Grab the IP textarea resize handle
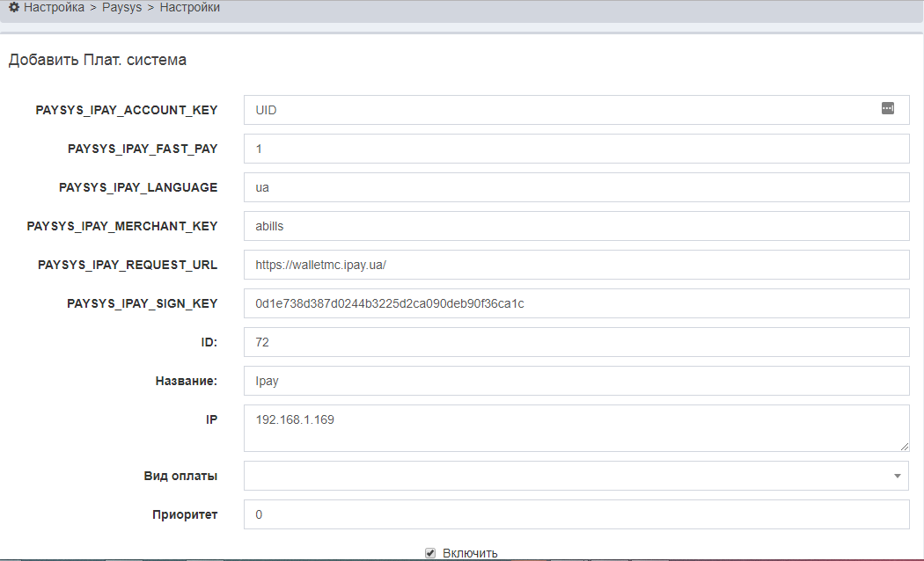The image size is (924, 561). point(905,447)
